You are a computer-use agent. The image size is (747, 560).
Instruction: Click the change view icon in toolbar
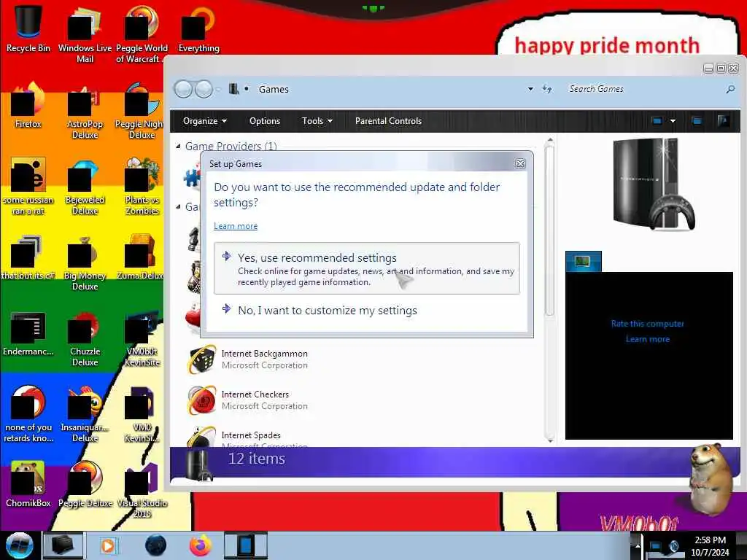[657, 121]
